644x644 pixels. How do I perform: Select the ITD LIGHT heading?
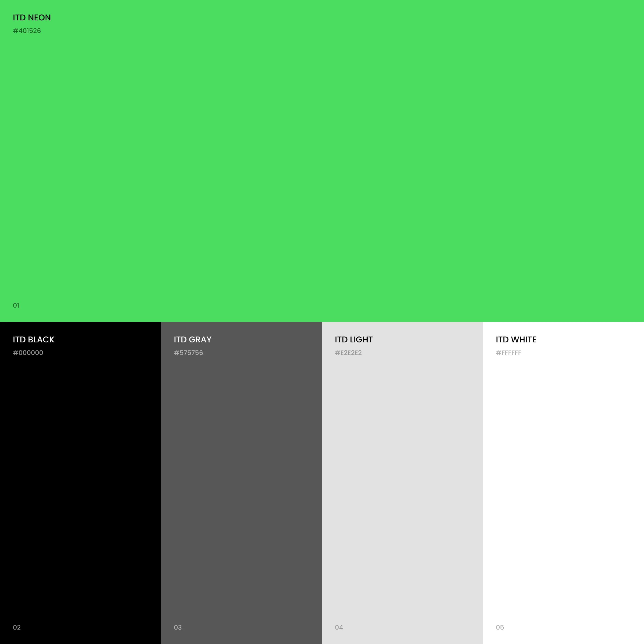click(354, 340)
